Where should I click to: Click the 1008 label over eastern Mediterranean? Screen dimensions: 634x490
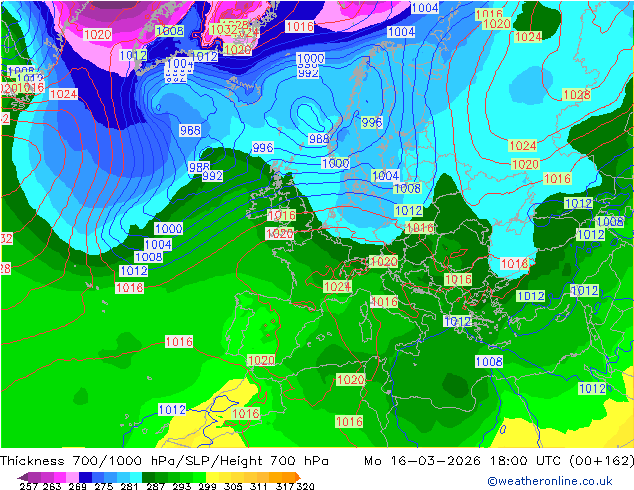(489, 361)
